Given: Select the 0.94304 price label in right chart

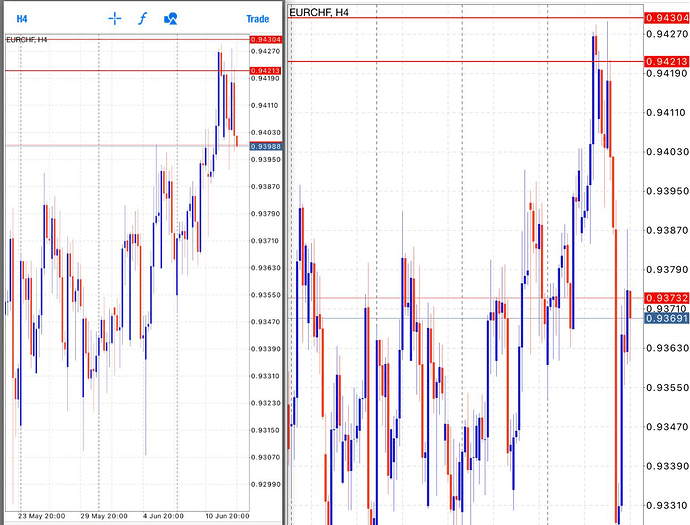Looking at the screenshot, I should 666,18.
